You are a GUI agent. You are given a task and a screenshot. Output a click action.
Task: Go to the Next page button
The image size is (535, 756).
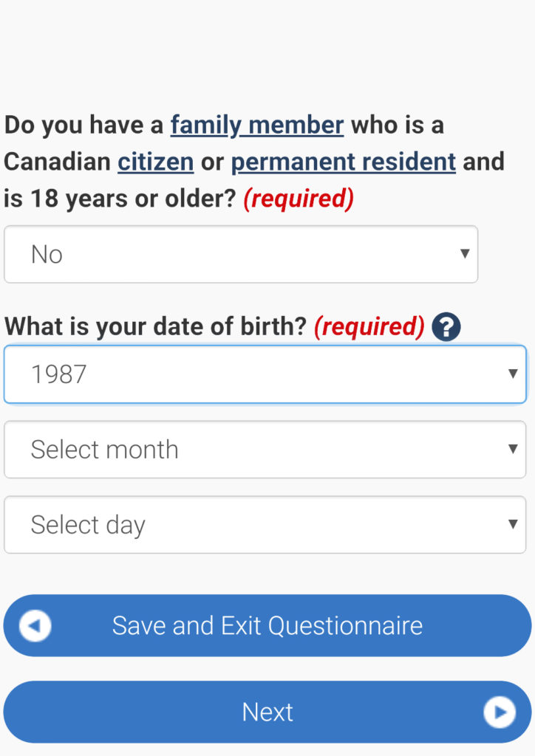point(267,712)
